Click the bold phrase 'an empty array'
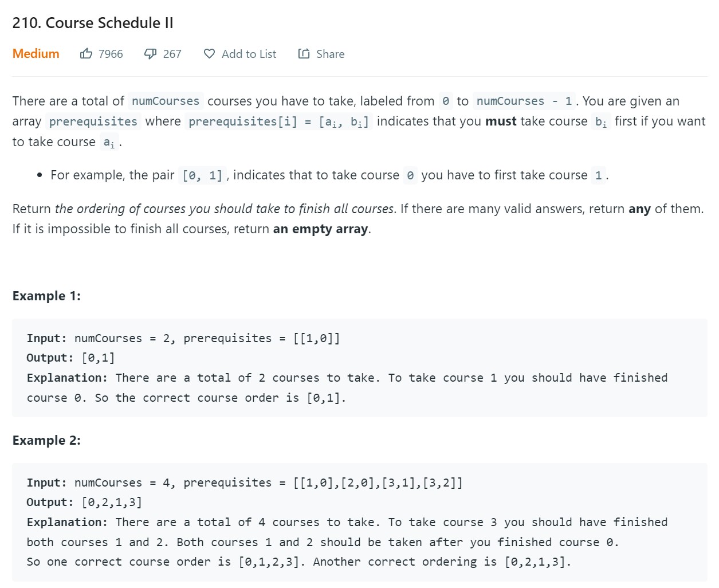Screen dimensions: 719x588 (x=320, y=229)
